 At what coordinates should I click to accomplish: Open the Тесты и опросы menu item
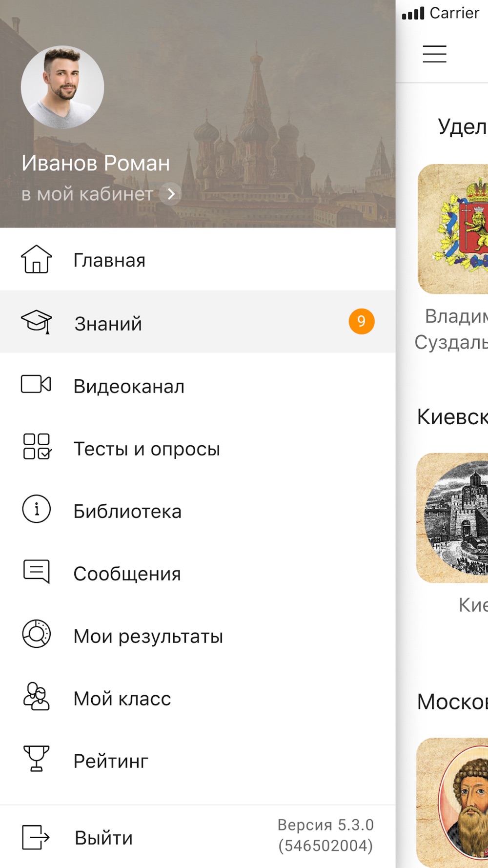point(146,449)
